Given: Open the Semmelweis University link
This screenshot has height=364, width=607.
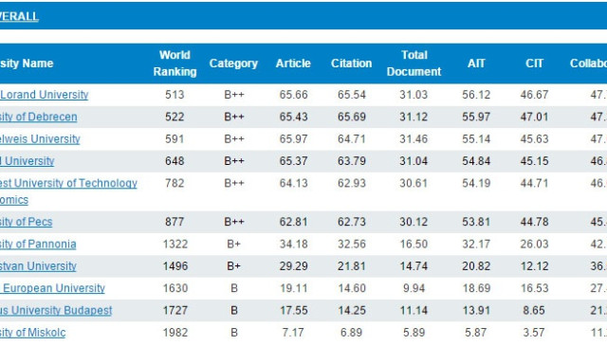Looking at the screenshot, I should (40, 138).
